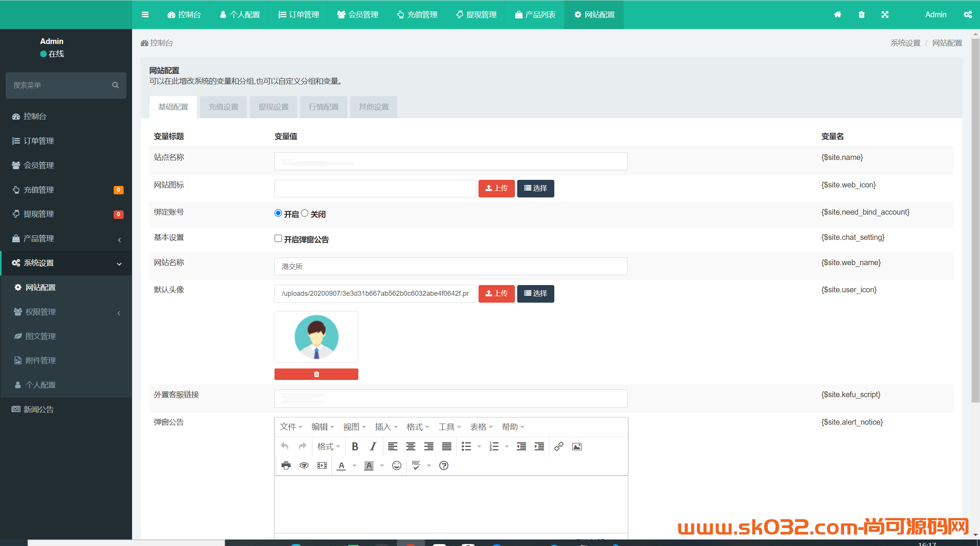
Task: Delete avatar with red trash button
Action: [316, 374]
